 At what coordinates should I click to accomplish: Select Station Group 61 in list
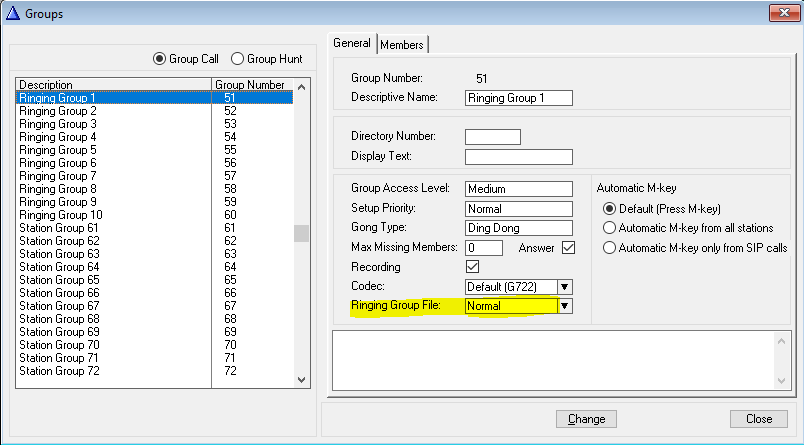155,228
